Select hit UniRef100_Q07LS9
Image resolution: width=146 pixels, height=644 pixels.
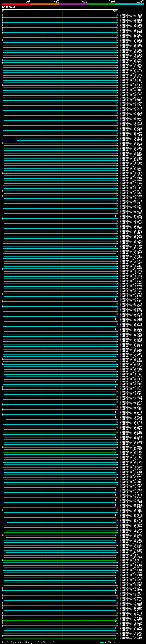point(131,357)
